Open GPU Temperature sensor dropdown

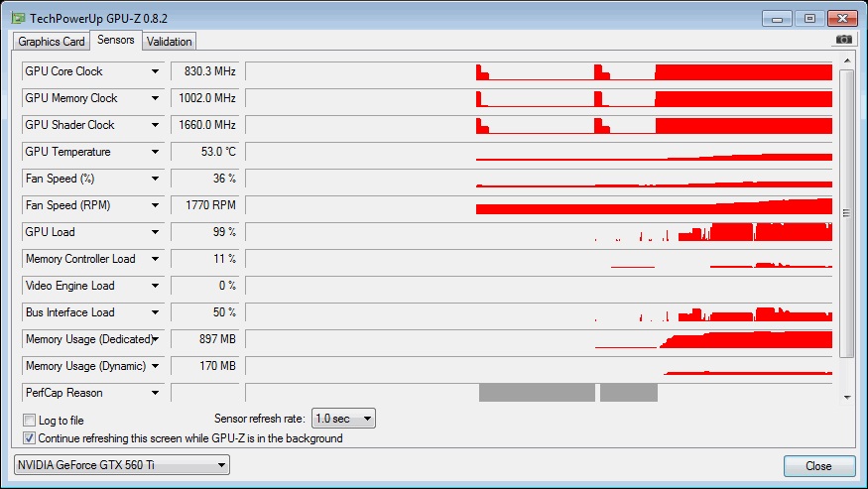coord(155,152)
